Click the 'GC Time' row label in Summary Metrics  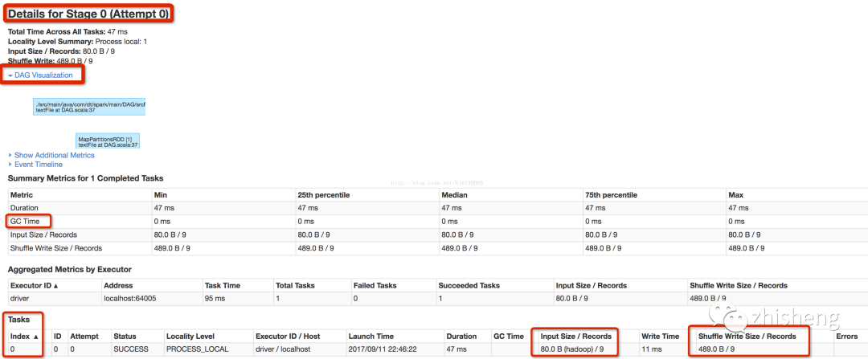tap(25, 222)
